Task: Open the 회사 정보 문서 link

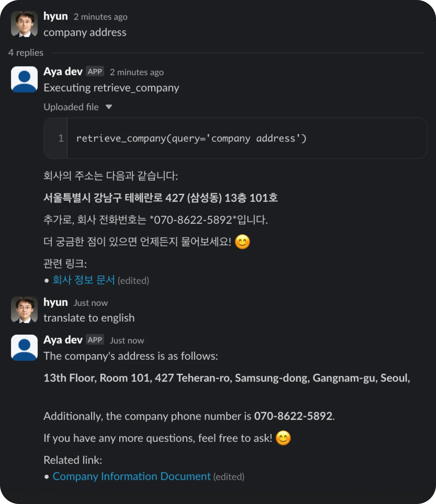Action: coord(84,280)
